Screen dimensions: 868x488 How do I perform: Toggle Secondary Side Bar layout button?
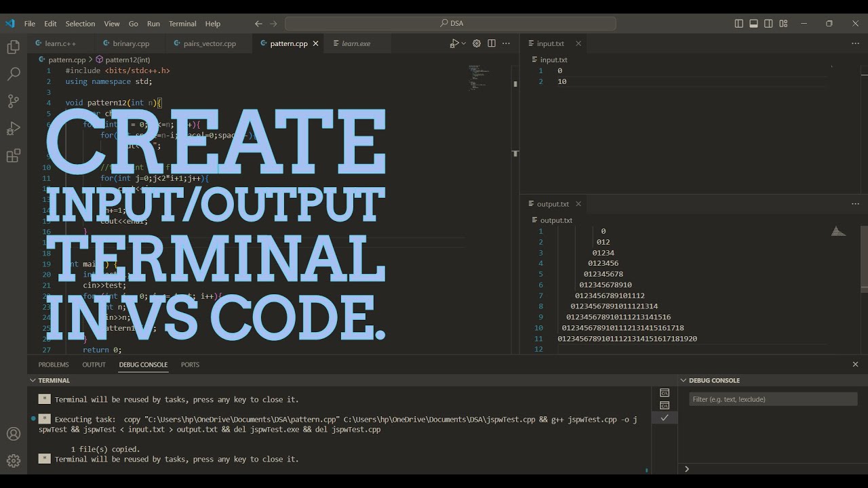pyautogui.click(x=768, y=23)
